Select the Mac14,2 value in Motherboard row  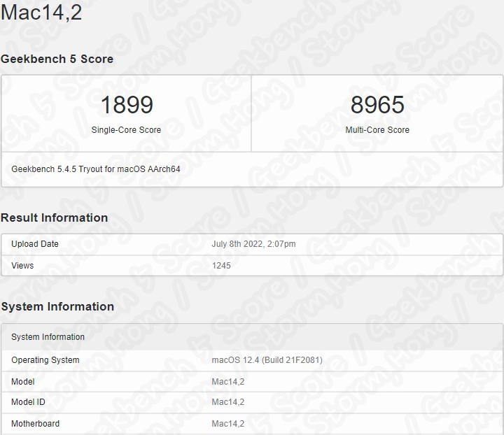pyautogui.click(x=228, y=423)
